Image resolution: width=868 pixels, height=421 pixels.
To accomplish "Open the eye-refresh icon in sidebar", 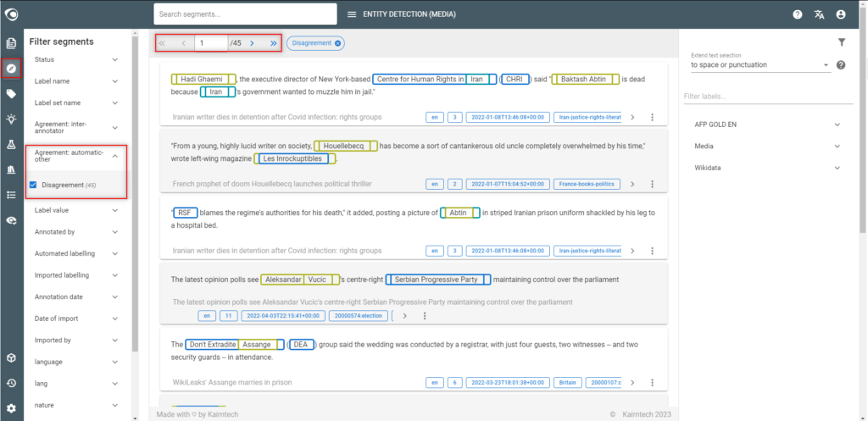I will pos(11,220).
